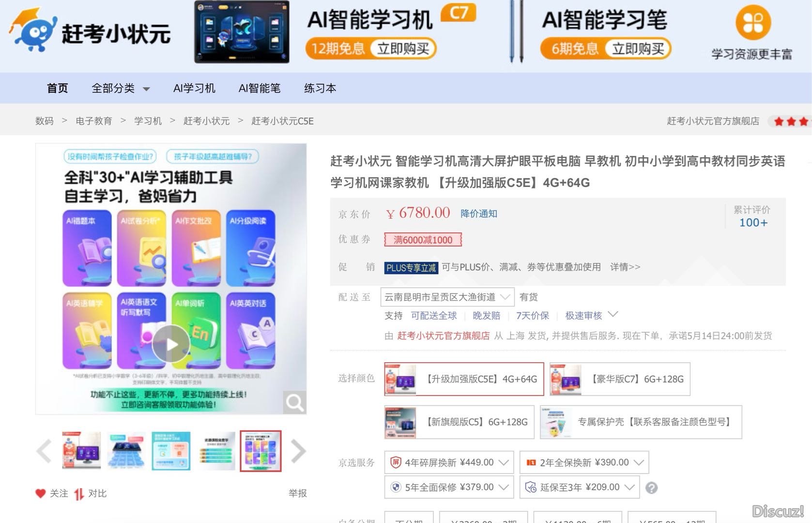Click the C7 tablet banner image
Screen dimensions: 812x523
click(242, 32)
